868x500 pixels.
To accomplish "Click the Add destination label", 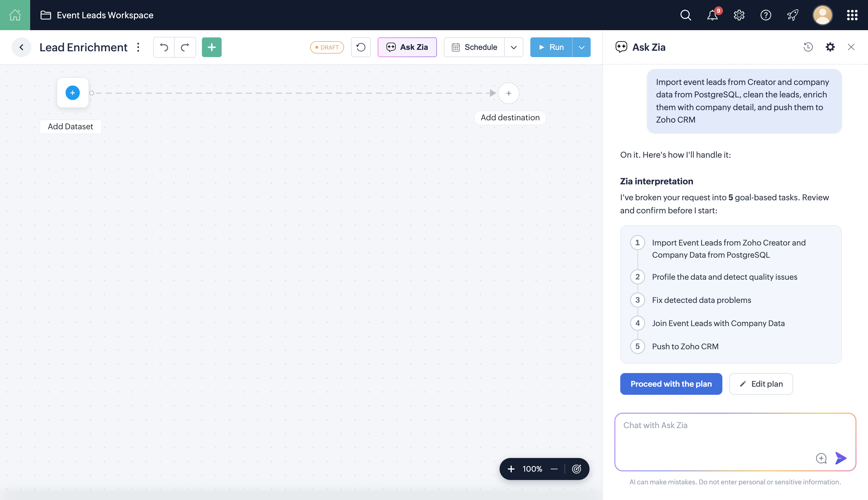I will 510,117.
